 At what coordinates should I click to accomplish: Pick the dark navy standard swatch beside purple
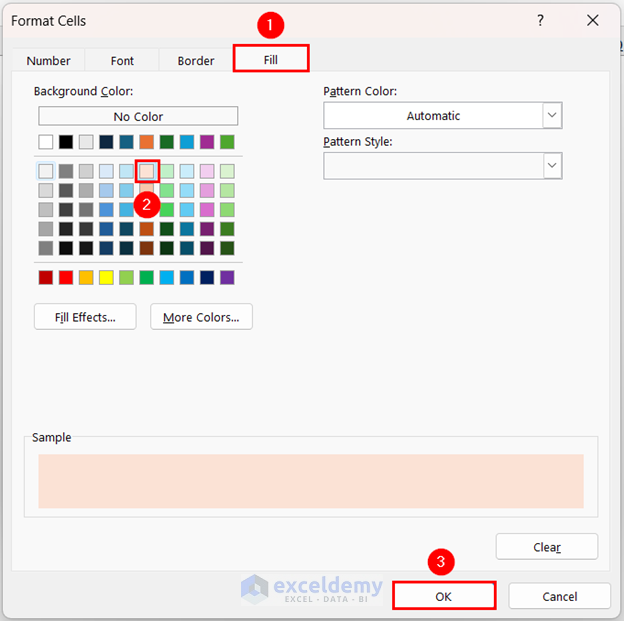pos(207,277)
